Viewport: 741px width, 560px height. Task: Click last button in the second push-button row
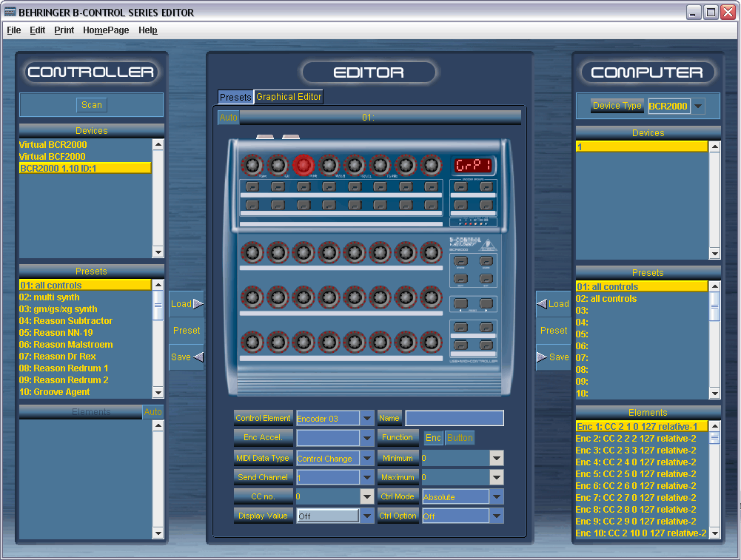[x=431, y=205]
